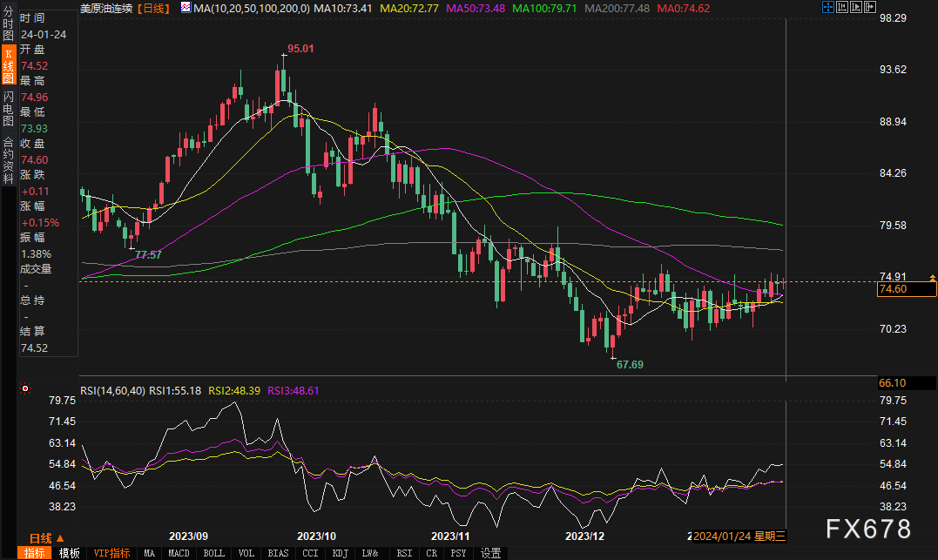
Task: Show the CR indicator
Action: point(431,553)
